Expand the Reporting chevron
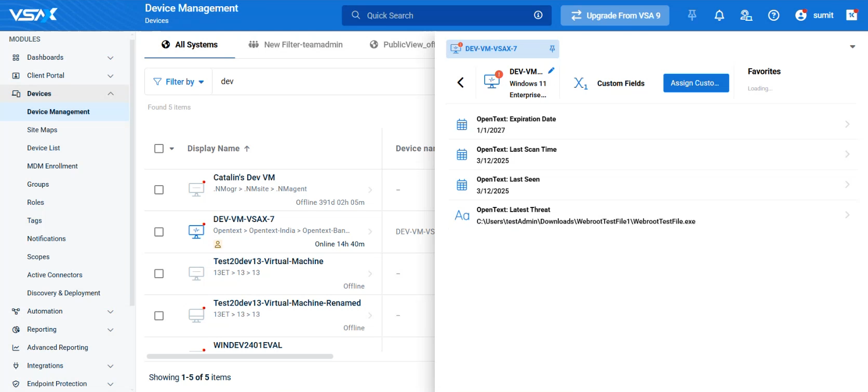 pyautogui.click(x=110, y=330)
